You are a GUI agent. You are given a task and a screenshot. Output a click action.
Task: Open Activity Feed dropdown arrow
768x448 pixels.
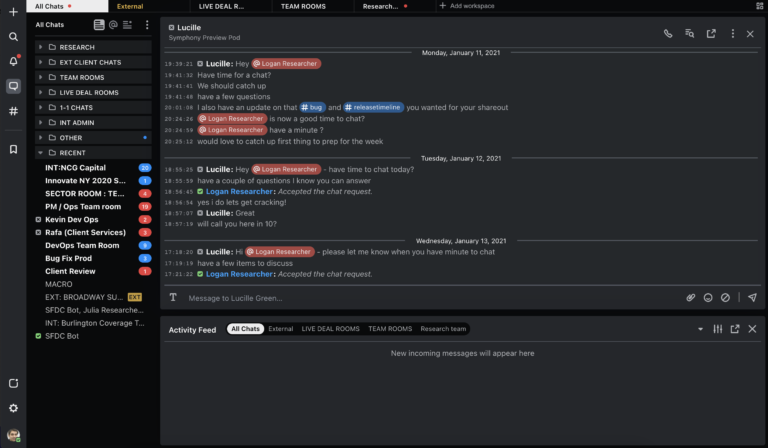click(700, 329)
